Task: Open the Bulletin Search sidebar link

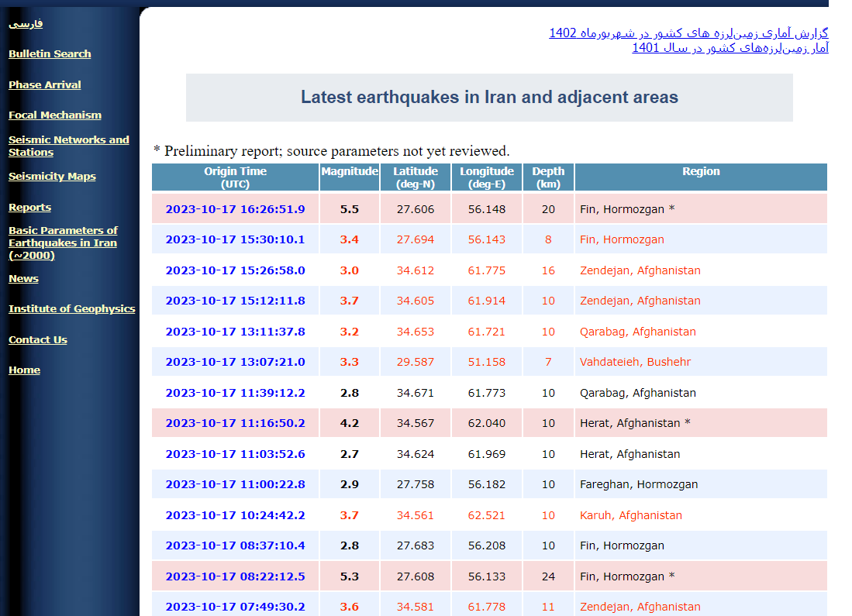Action: [x=50, y=53]
